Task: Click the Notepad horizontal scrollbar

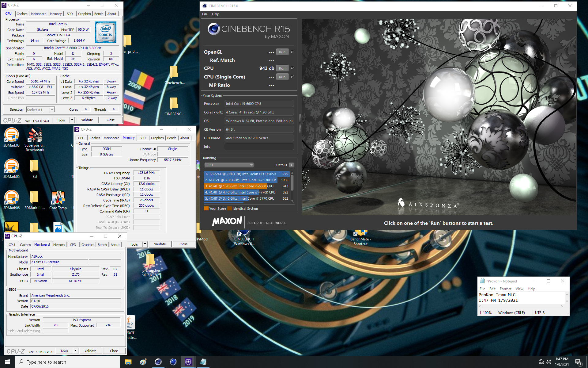Action: [x=521, y=306]
